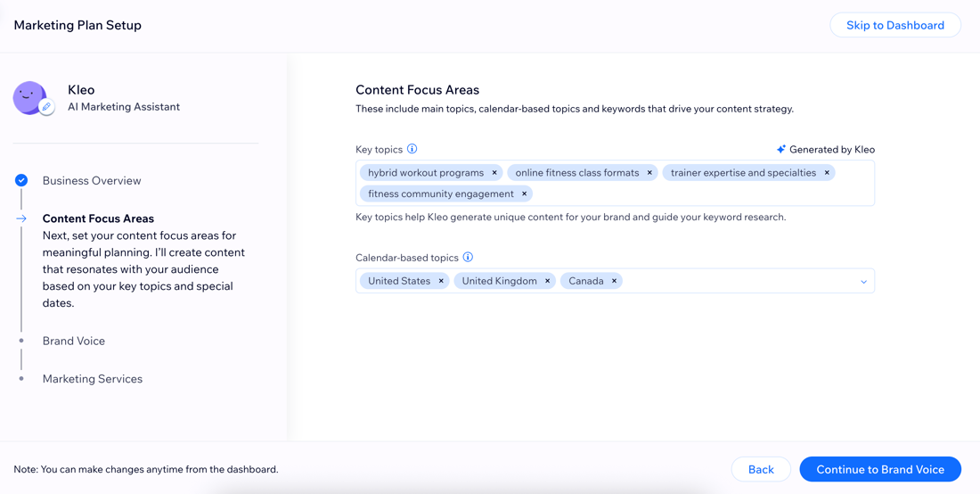Remove the online fitness class formats tag
This screenshot has height=494, width=980.
click(x=649, y=173)
